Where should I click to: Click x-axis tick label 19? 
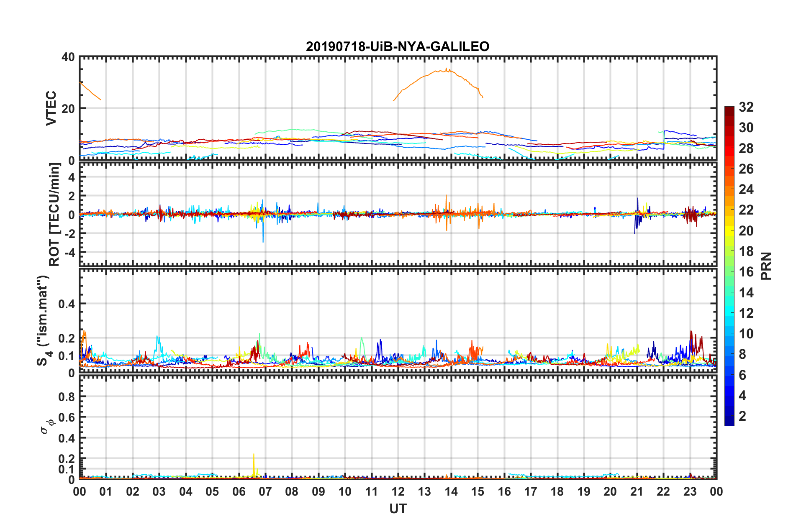pos(584,491)
